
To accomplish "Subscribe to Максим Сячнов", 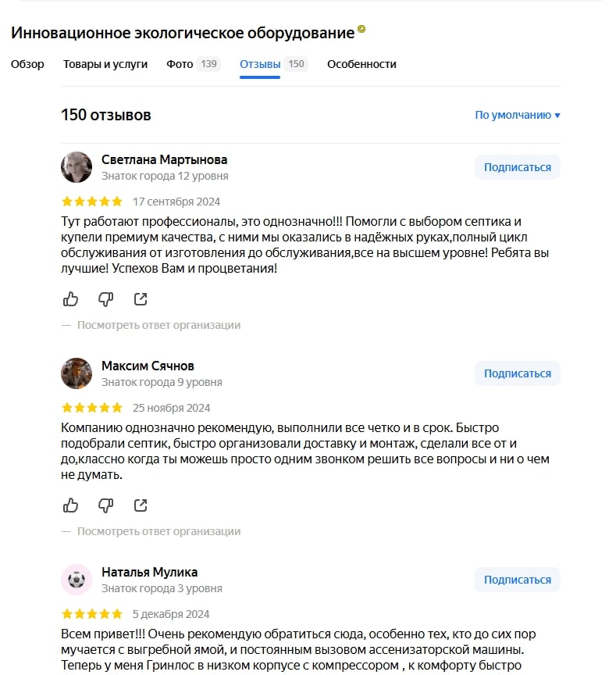I will (517, 373).
